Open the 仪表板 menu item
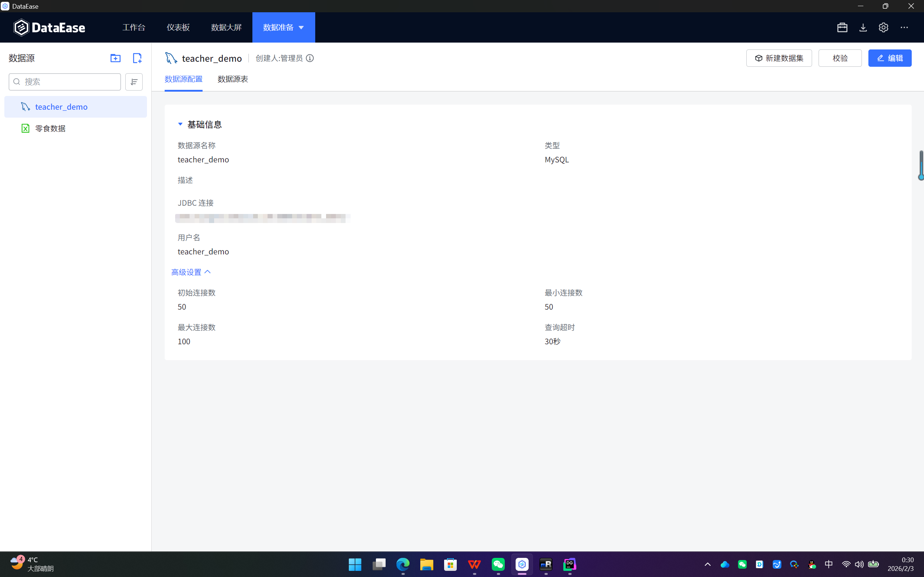The height and width of the screenshot is (577, 924). [178, 27]
